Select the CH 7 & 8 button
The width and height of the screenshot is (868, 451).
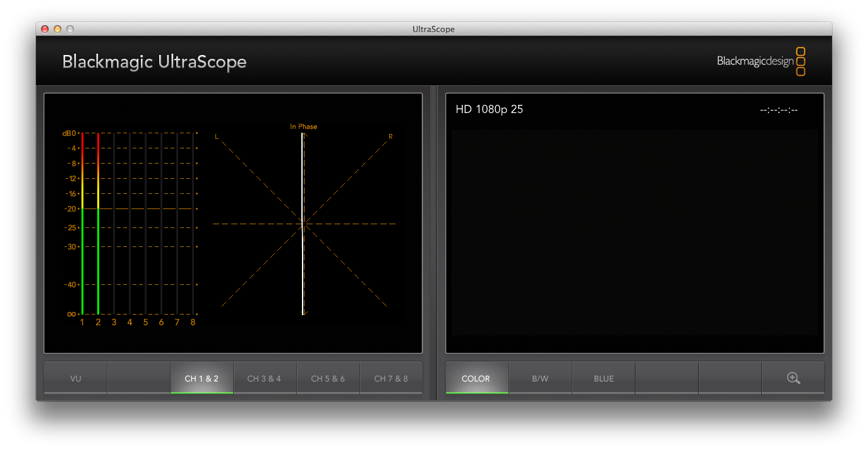click(391, 378)
